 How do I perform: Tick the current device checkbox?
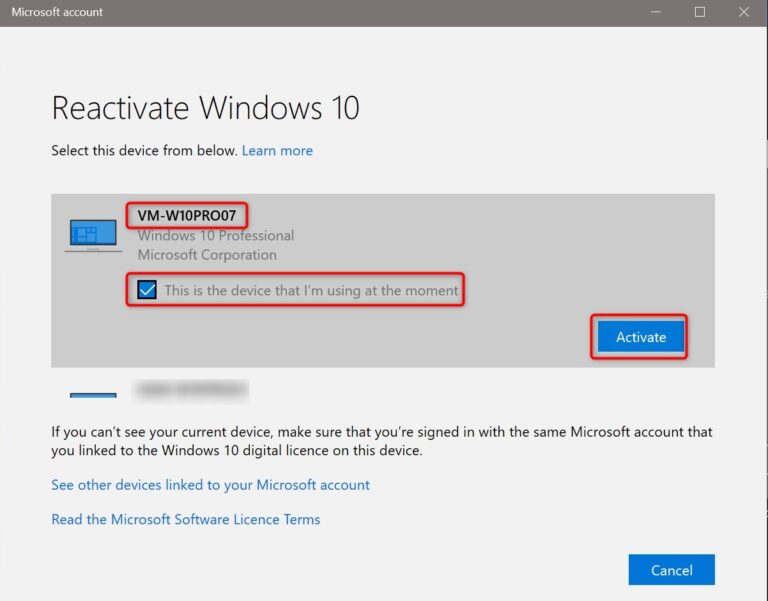pyautogui.click(x=147, y=290)
